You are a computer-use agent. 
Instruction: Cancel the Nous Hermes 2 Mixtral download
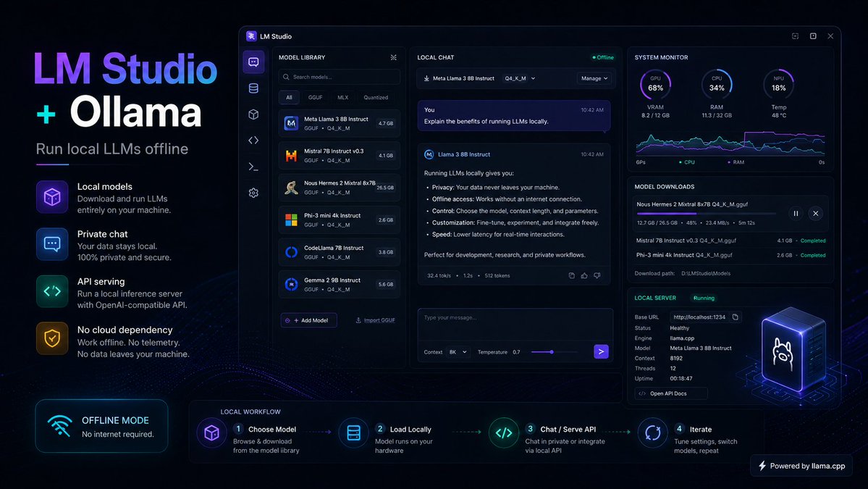click(x=815, y=213)
